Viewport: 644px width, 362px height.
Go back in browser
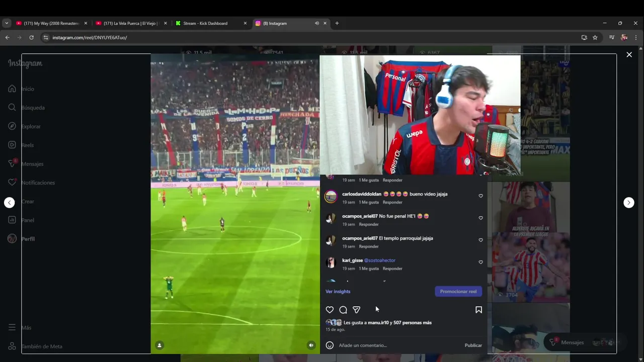tap(8, 37)
